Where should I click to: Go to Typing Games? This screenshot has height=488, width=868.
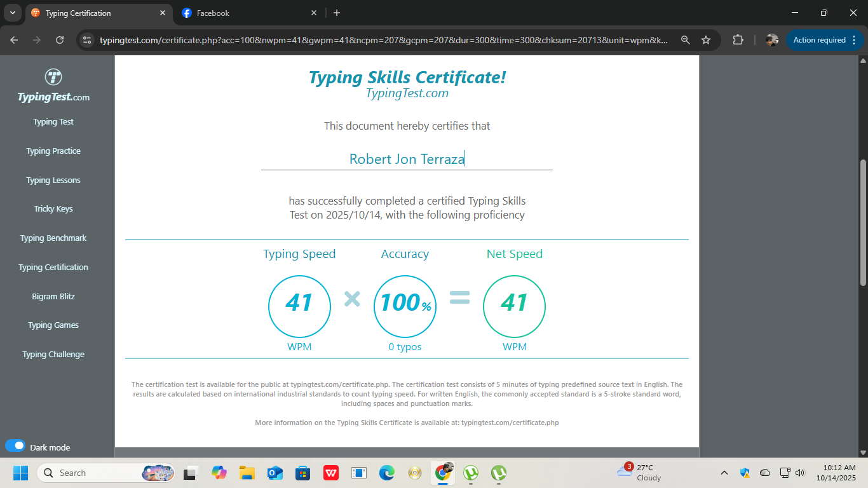53,325
